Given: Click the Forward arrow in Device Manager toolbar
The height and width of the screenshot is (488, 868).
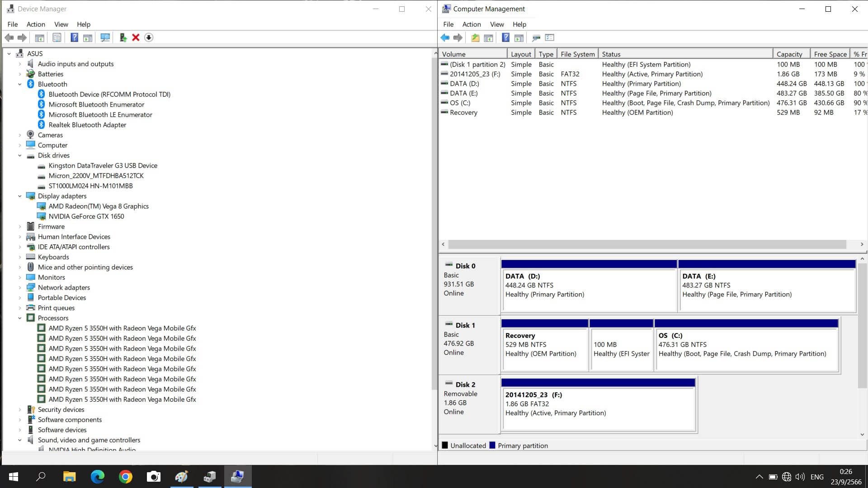Looking at the screenshot, I should [x=22, y=38].
